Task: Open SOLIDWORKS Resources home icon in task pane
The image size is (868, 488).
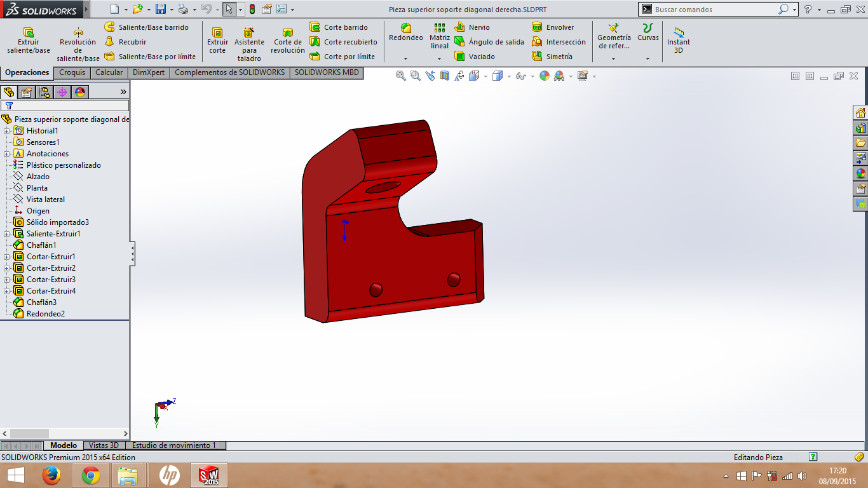Action: 860,113
